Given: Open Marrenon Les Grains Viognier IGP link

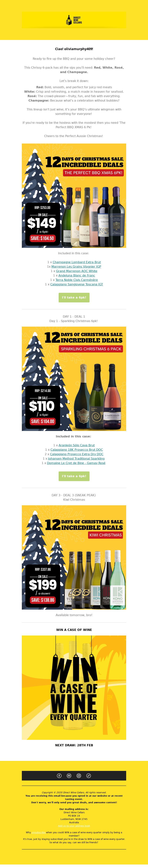Looking at the screenshot, I should coord(76,266).
